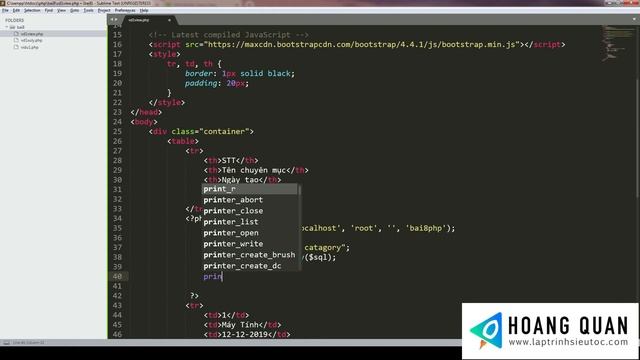Image resolution: width=640 pixels, height=360 pixels.
Task: Click the closing </style> tag
Action: [167, 102]
